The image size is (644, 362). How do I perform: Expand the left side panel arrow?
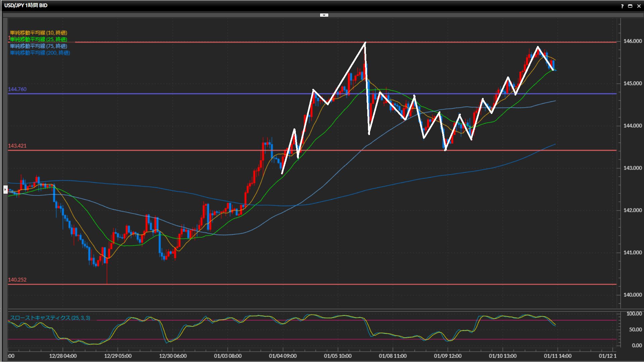pyautogui.click(x=5, y=190)
